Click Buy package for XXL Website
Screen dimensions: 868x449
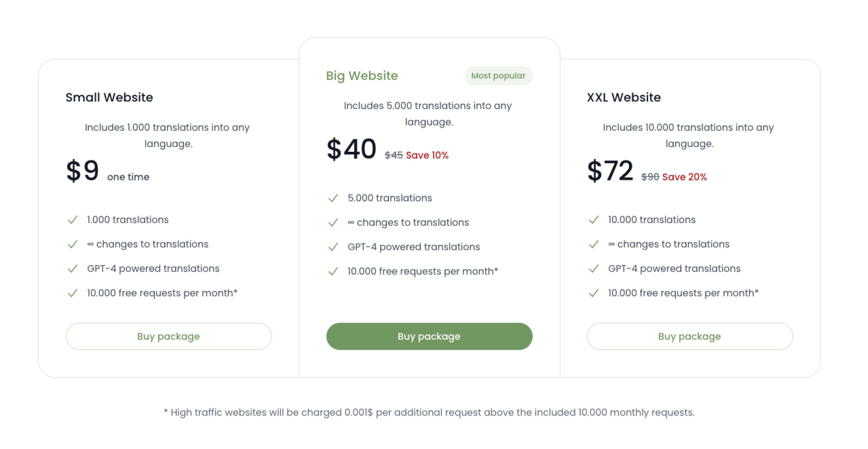pyautogui.click(x=690, y=336)
